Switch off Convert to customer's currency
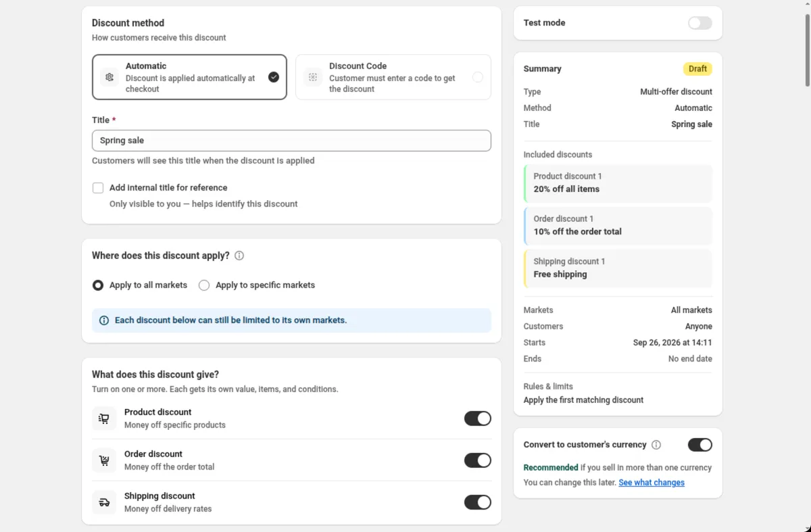Image resolution: width=811 pixels, height=532 pixels. [x=700, y=445]
